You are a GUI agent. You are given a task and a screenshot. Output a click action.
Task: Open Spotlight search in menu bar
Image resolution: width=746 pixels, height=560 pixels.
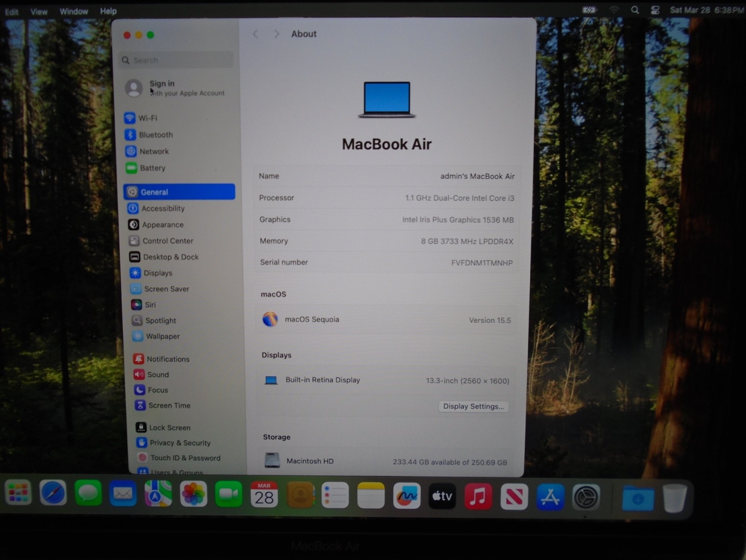coord(635,10)
